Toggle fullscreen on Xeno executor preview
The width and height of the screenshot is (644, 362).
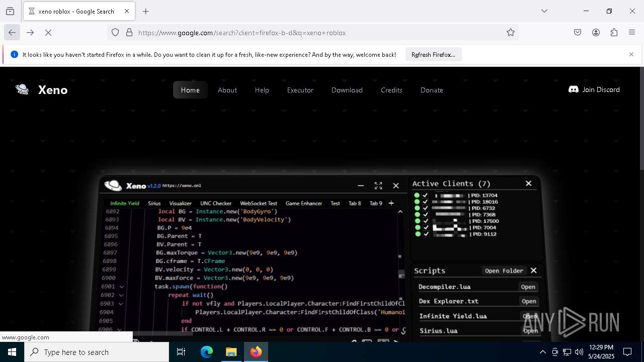(x=378, y=186)
